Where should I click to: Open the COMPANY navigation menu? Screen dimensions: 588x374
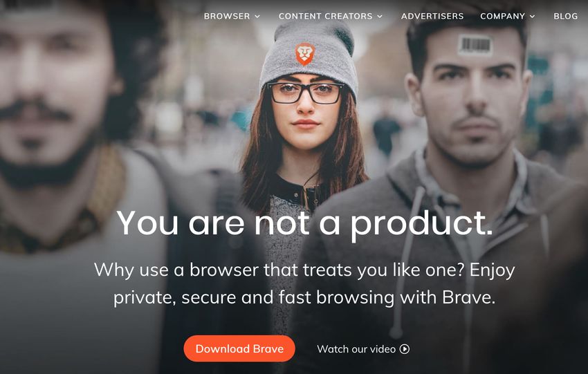pyautogui.click(x=507, y=16)
